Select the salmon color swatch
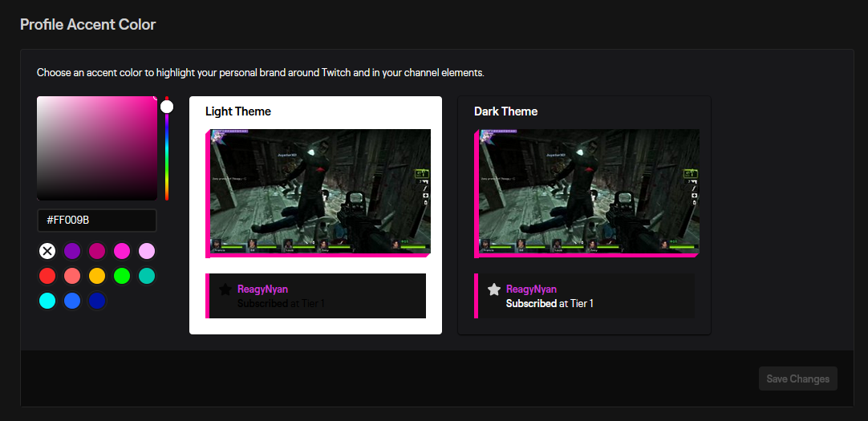Image resolution: width=868 pixels, height=421 pixels. click(x=72, y=276)
